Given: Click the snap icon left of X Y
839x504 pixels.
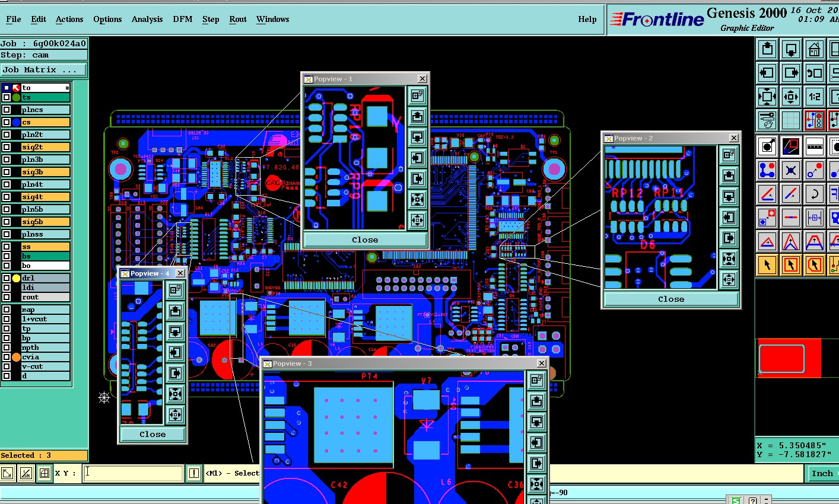Looking at the screenshot, I should 7,473.
